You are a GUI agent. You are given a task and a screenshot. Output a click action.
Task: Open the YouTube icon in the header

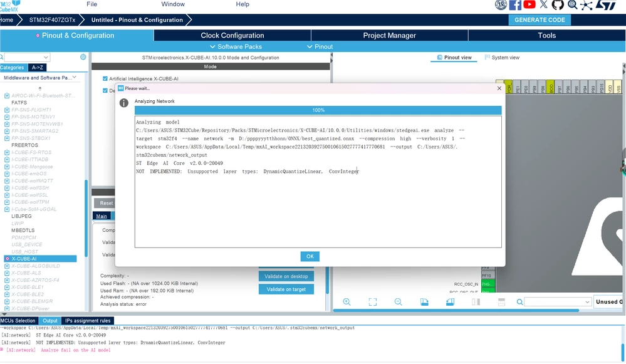pyautogui.click(x=529, y=4)
